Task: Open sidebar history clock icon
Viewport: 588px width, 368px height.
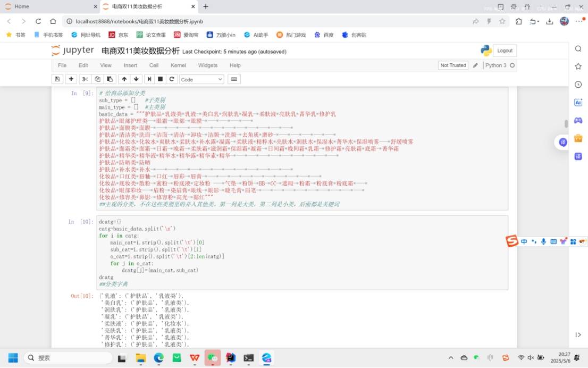Action: [578, 85]
